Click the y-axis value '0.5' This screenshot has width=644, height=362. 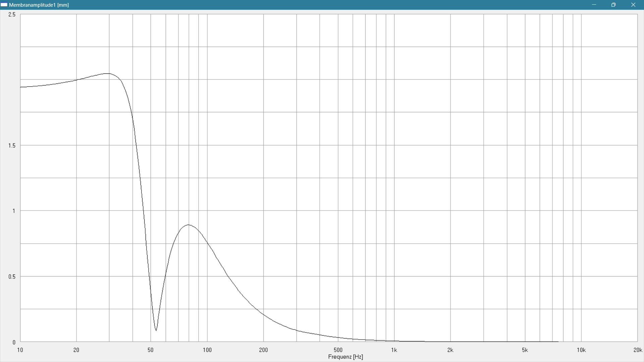[x=12, y=277]
